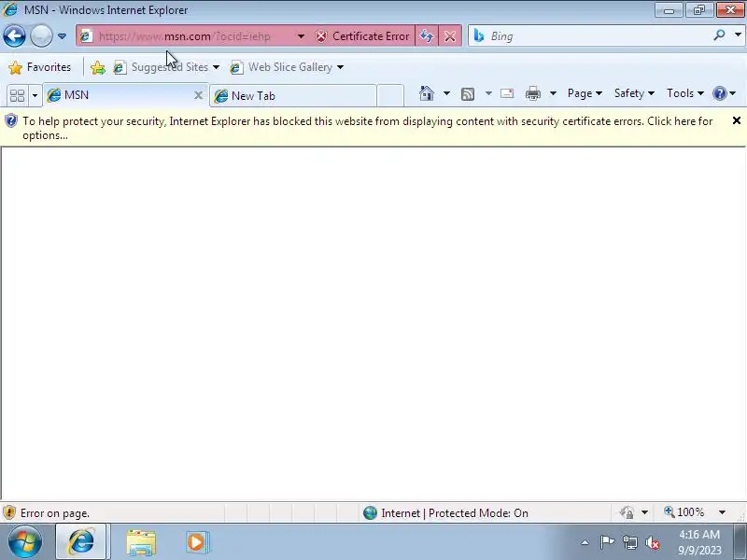The image size is (747, 560).
Task: Expand the address bar autocomplete dropdown
Action: click(301, 36)
